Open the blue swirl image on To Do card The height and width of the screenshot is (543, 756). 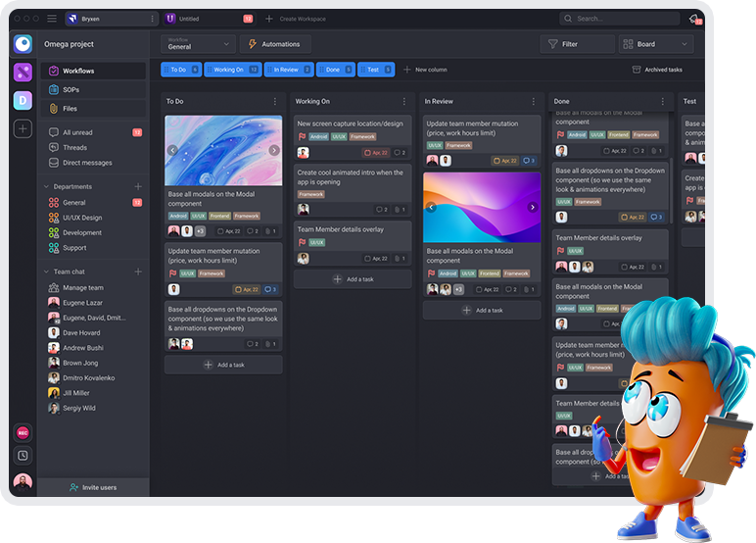223,150
